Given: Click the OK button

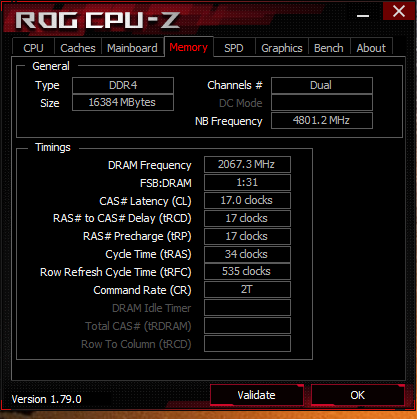Looking at the screenshot, I should [x=358, y=395].
